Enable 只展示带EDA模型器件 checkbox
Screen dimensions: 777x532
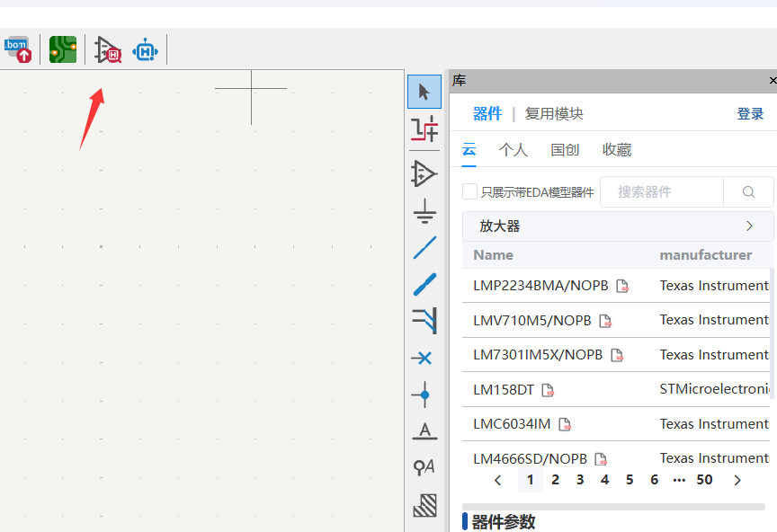[x=469, y=191]
